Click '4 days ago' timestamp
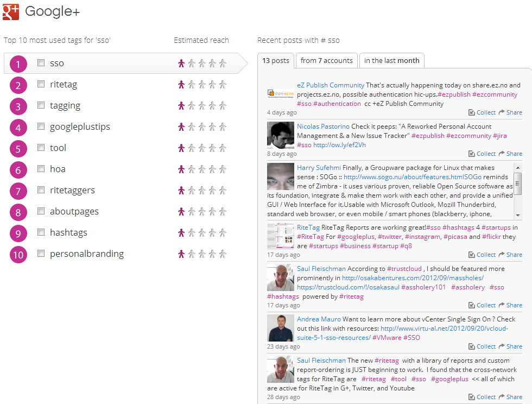 point(282,112)
